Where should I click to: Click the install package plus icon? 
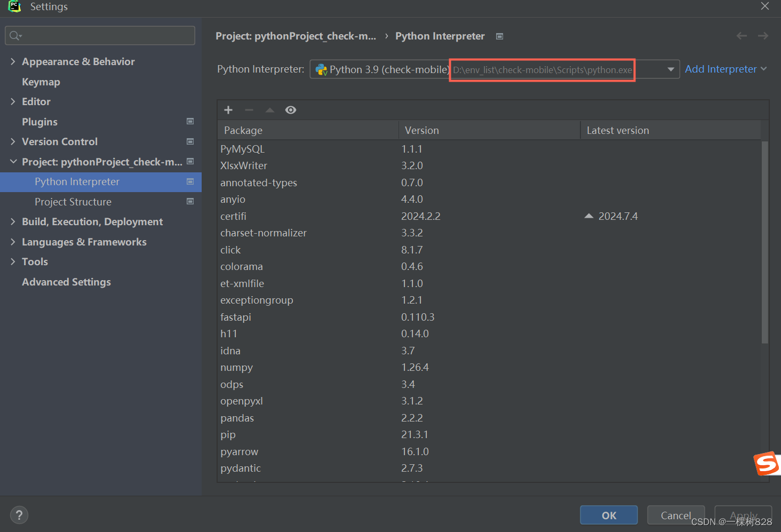(x=228, y=110)
